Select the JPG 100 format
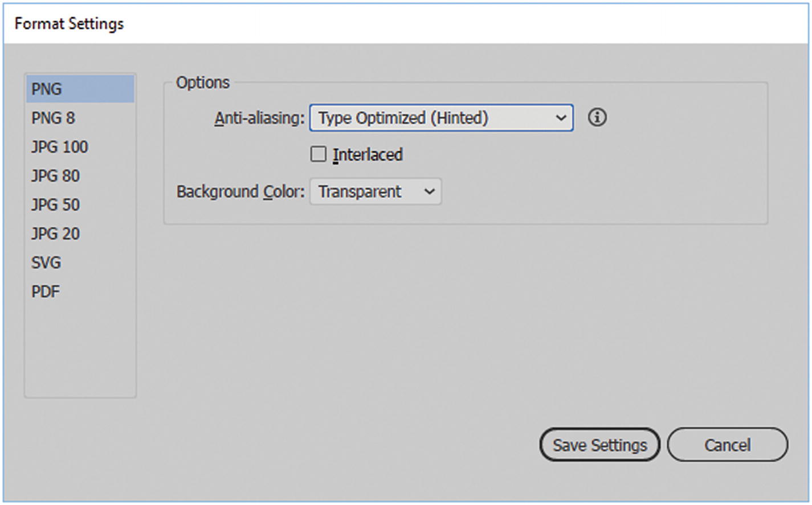812x505 pixels. point(59,147)
